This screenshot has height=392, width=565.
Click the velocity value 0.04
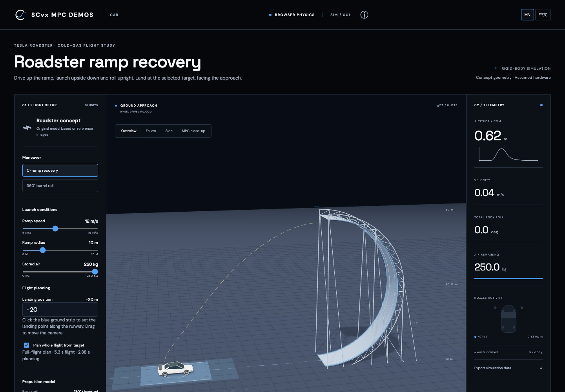(484, 192)
